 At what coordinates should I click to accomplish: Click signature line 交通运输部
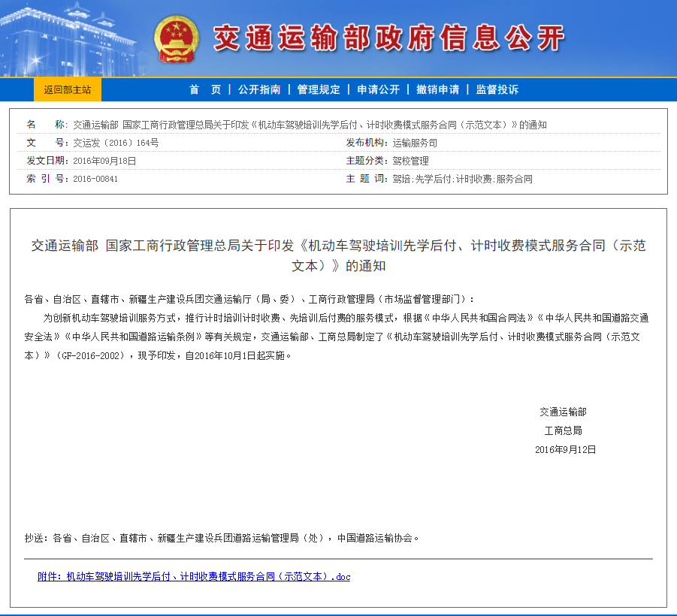[x=563, y=412]
